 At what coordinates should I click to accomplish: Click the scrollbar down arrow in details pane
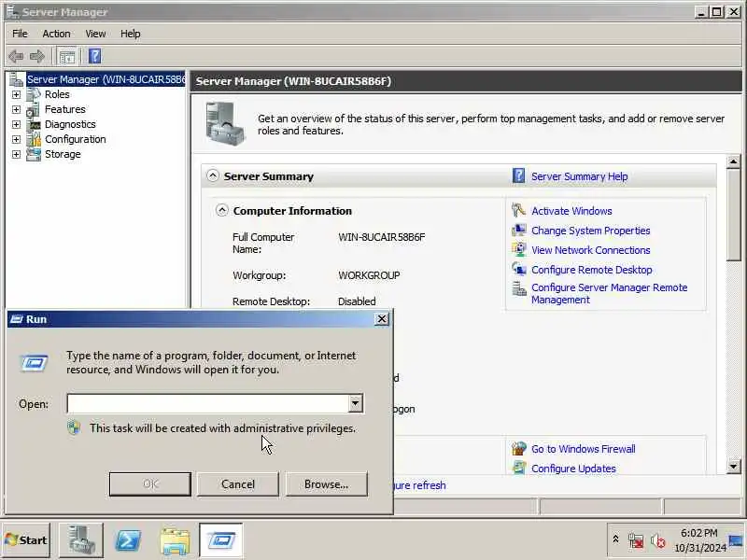pyautogui.click(x=734, y=467)
